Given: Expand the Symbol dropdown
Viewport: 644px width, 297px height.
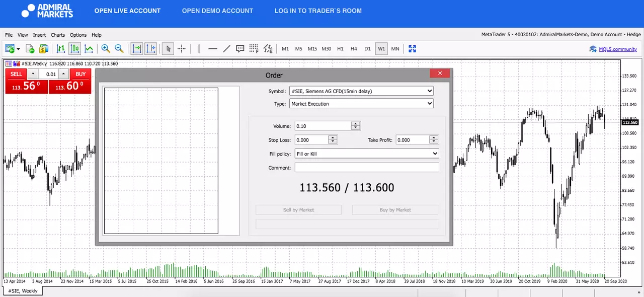Looking at the screenshot, I should (x=361, y=91).
